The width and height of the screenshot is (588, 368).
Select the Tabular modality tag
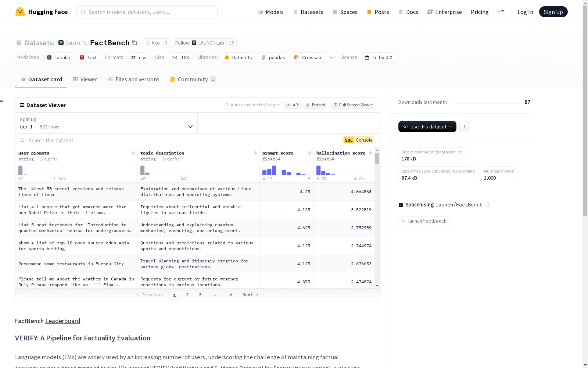pyautogui.click(x=59, y=57)
